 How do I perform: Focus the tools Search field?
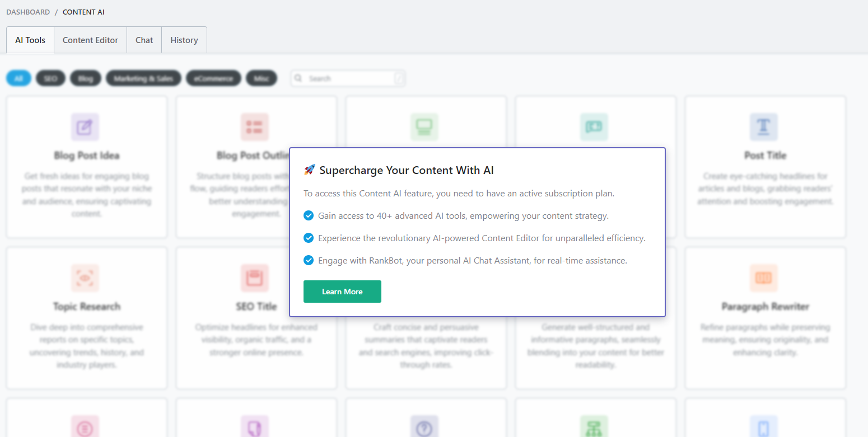[x=348, y=78]
